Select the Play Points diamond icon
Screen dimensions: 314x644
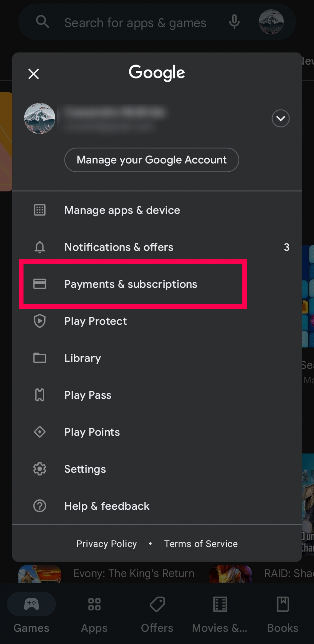click(x=40, y=432)
